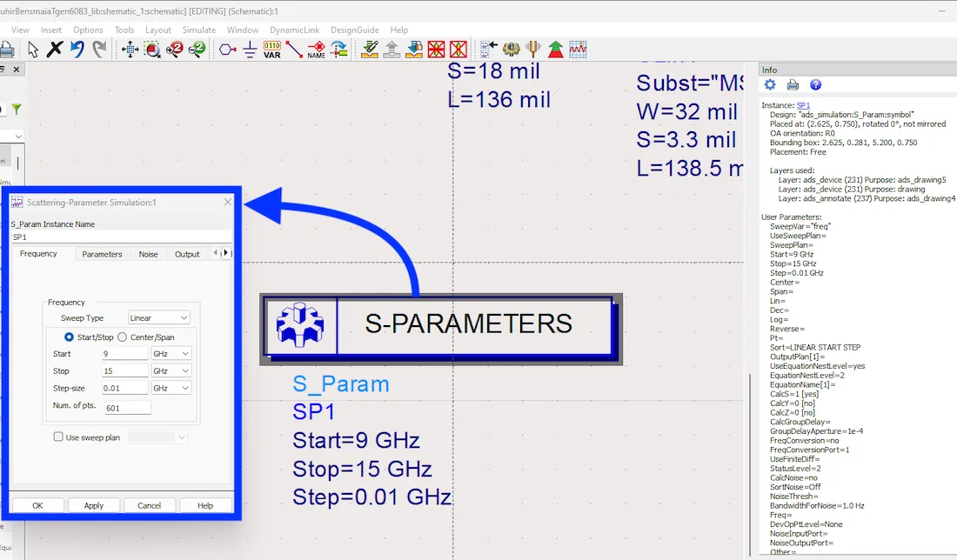Click the checkmark and pencil icon
957x560 pixels.
coord(370,50)
